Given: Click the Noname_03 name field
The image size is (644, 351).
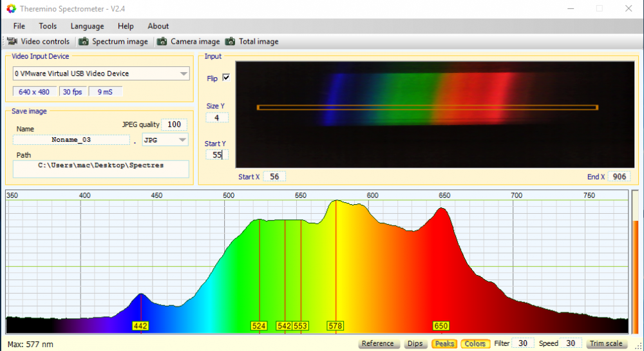Looking at the screenshot, I should [71, 140].
